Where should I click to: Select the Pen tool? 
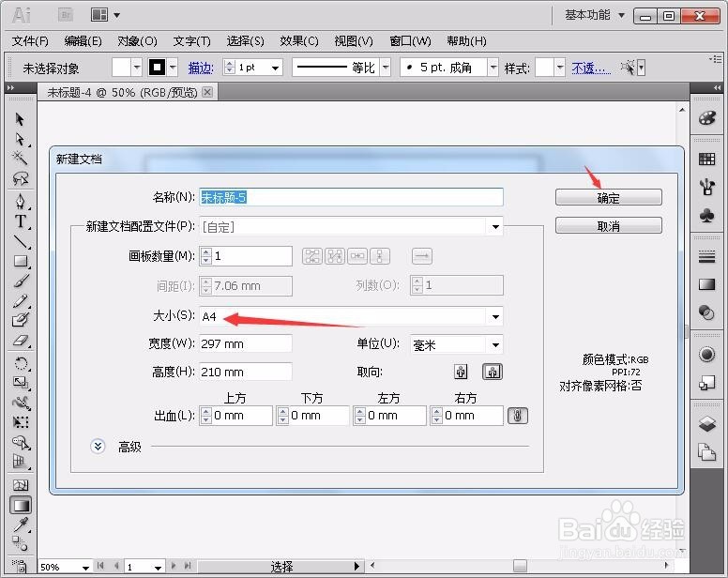click(20, 201)
